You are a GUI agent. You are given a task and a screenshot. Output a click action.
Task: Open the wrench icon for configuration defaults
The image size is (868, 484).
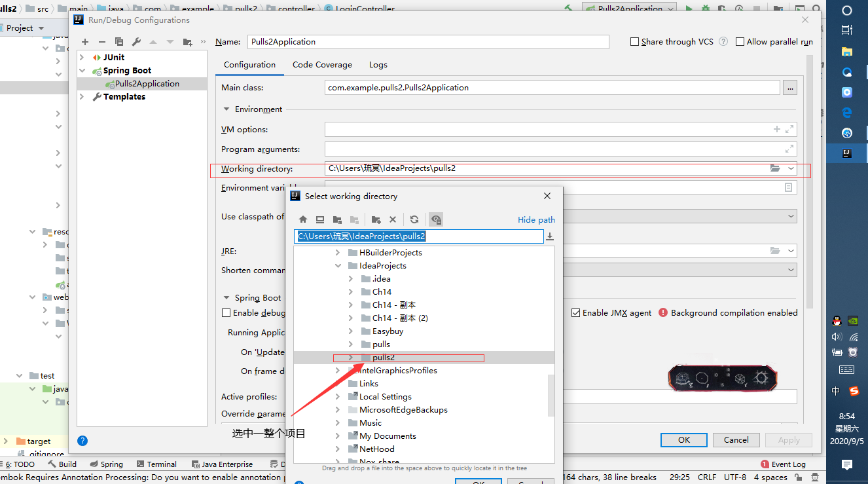tap(136, 42)
